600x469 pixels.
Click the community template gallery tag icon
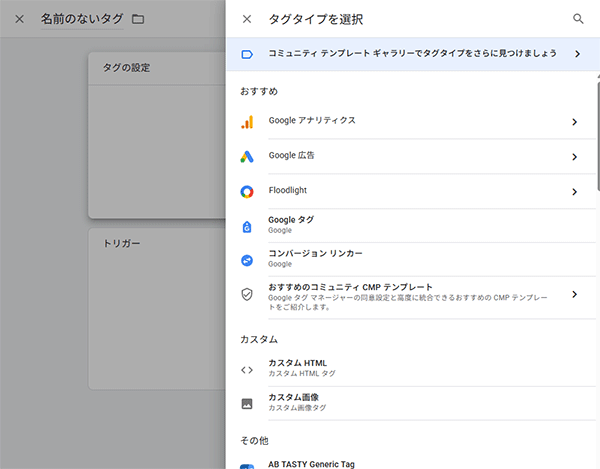(x=247, y=54)
